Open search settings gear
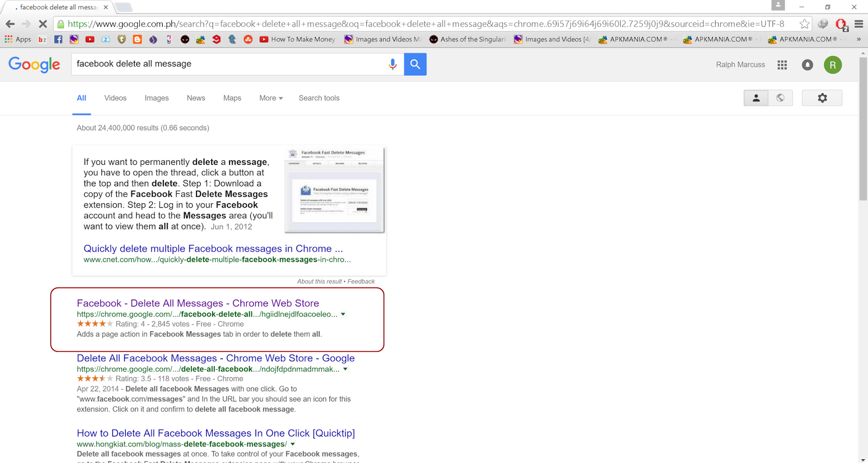 click(x=822, y=98)
